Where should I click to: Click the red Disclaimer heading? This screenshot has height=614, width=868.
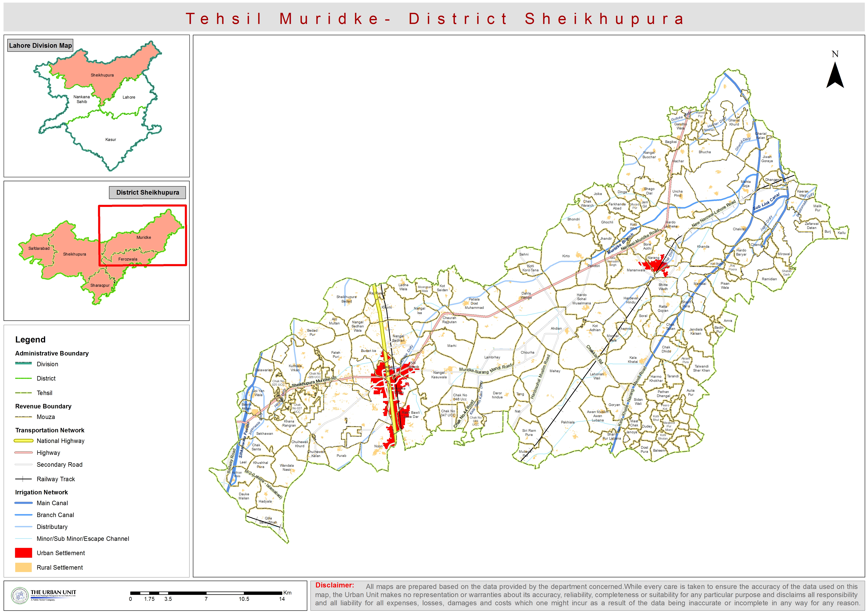(x=335, y=585)
